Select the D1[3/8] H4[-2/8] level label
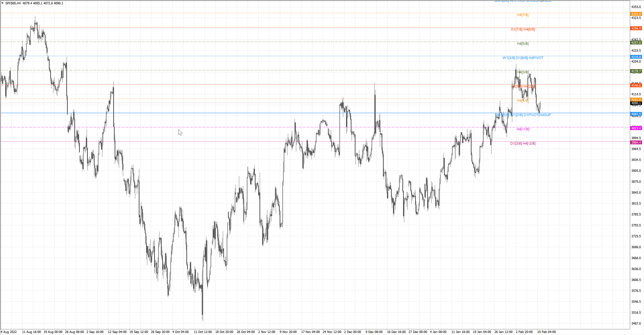This screenshot has width=644, height=335. [x=523, y=144]
